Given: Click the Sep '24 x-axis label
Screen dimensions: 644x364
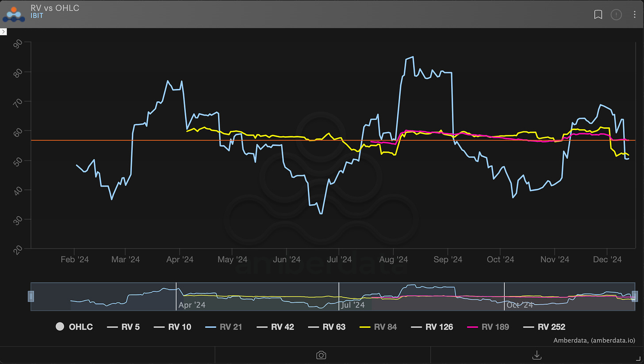Looking at the screenshot, I should [x=448, y=260].
